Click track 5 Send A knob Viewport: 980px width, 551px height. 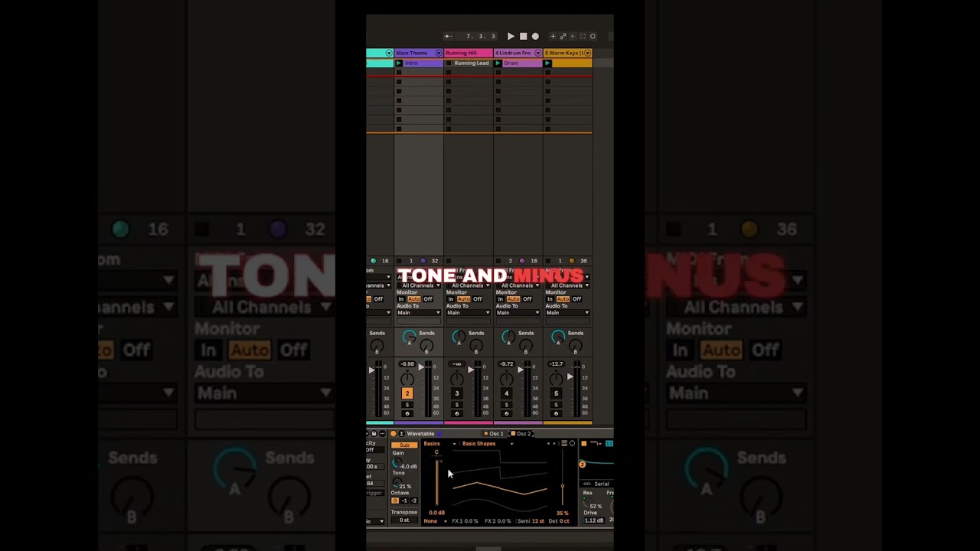point(557,336)
